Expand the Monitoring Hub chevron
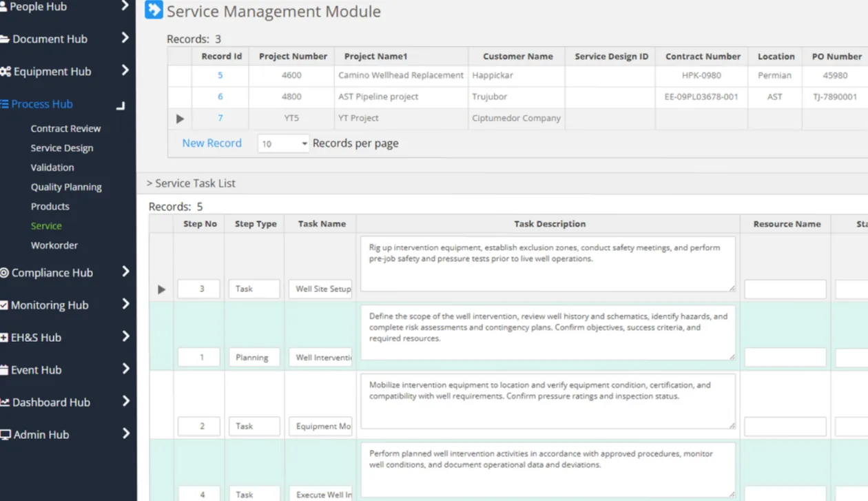 pyautogui.click(x=125, y=304)
